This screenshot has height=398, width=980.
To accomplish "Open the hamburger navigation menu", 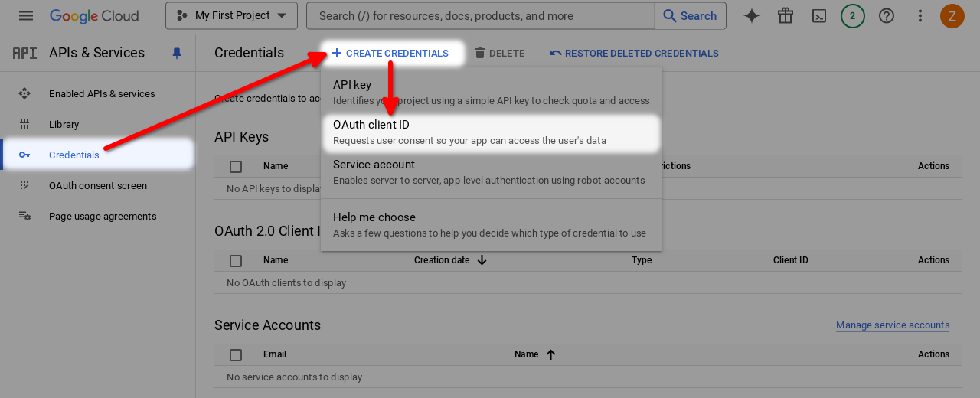I will click(x=26, y=15).
